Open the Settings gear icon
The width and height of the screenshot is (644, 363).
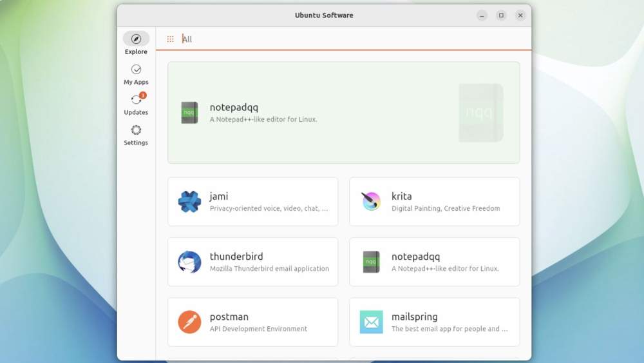(136, 130)
